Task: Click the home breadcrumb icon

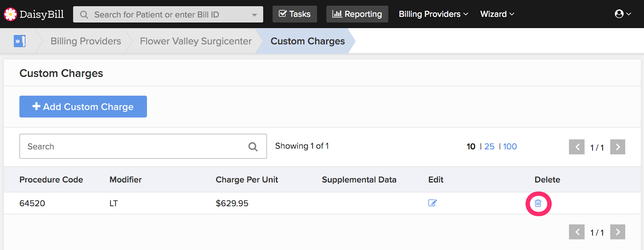Action: [19, 41]
